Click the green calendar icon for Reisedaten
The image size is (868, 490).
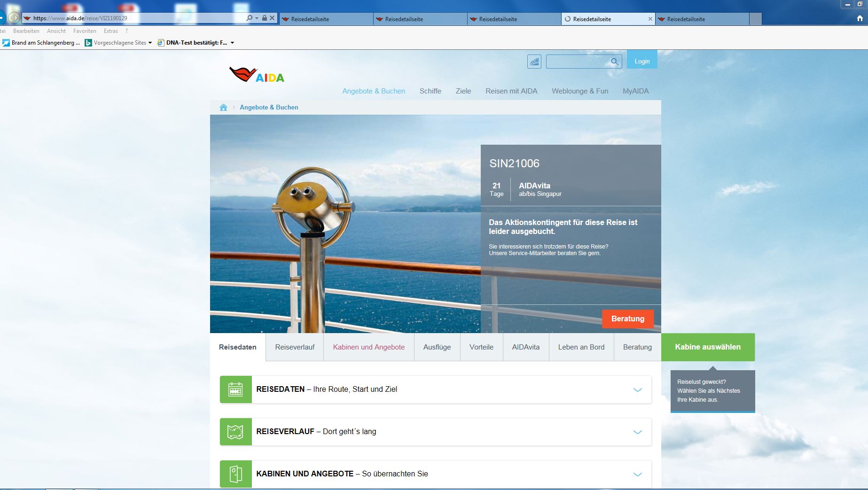coord(235,389)
